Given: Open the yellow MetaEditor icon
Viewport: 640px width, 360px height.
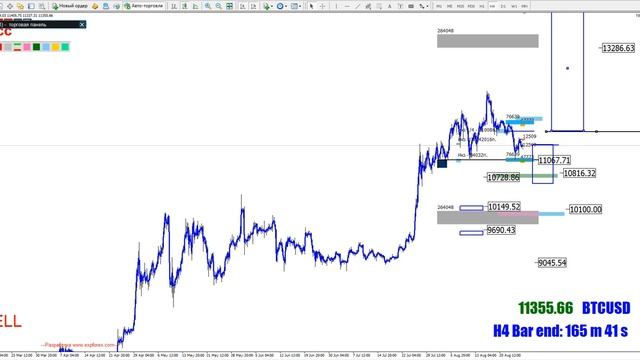Looking at the screenshot, I should 95,6.
